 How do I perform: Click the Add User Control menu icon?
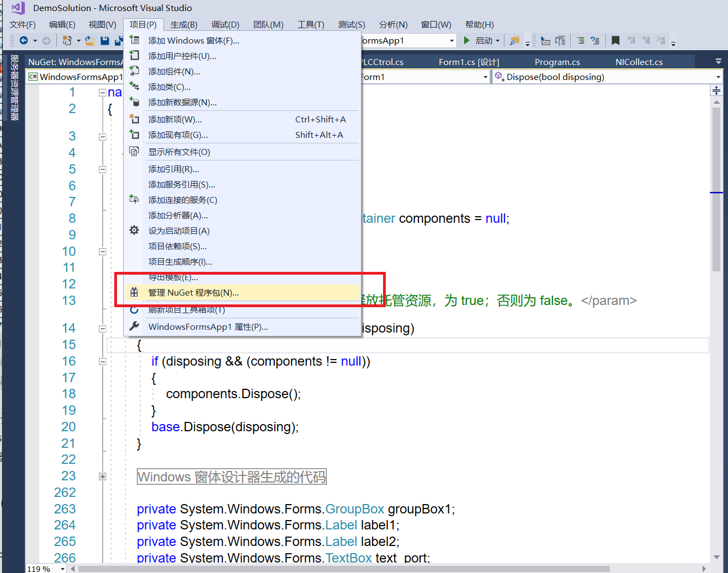coord(134,55)
